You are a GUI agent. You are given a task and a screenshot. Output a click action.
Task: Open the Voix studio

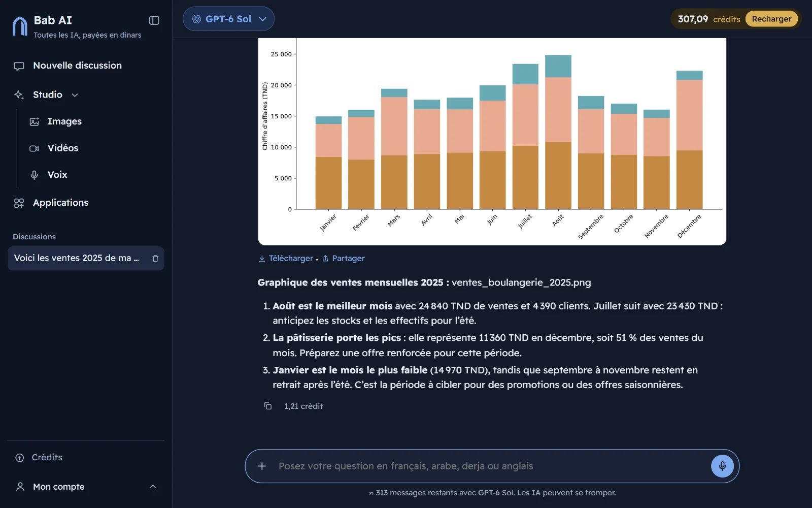click(57, 175)
